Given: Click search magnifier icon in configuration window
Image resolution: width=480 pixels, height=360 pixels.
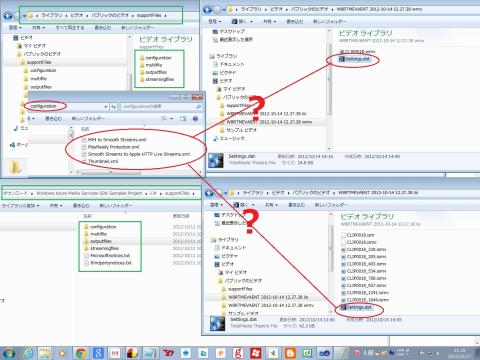Looking at the screenshot, I should click(x=198, y=107).
